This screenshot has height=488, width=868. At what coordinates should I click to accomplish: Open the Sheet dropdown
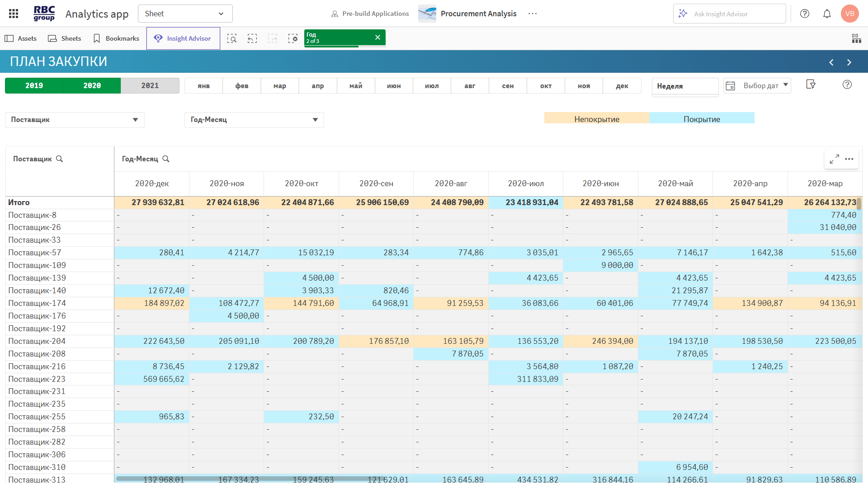click(x=185, y=14)
